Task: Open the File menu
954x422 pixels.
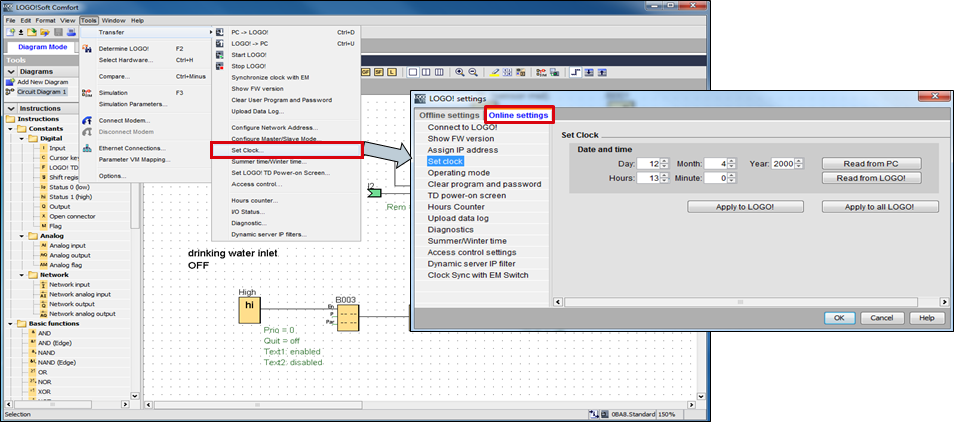Action: pos(10,20)
